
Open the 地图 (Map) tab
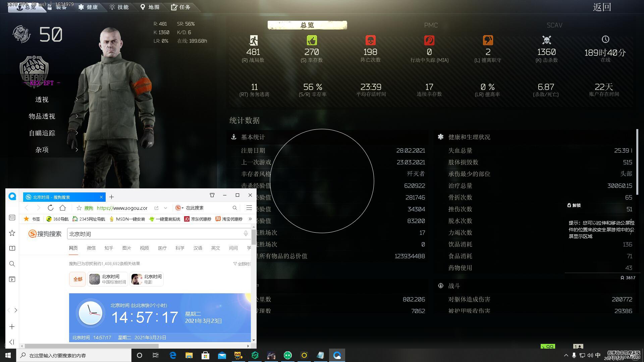pos(150,7)
